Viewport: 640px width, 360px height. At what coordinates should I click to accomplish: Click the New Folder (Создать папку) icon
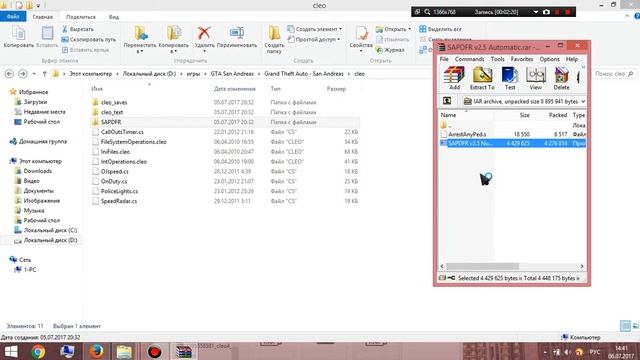[x=274, y=33]
